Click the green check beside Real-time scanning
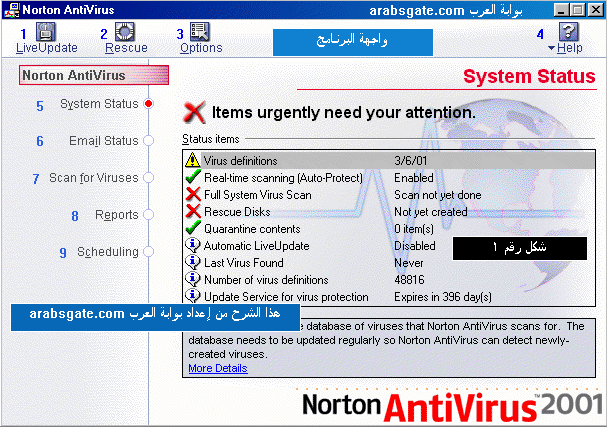 193,177
